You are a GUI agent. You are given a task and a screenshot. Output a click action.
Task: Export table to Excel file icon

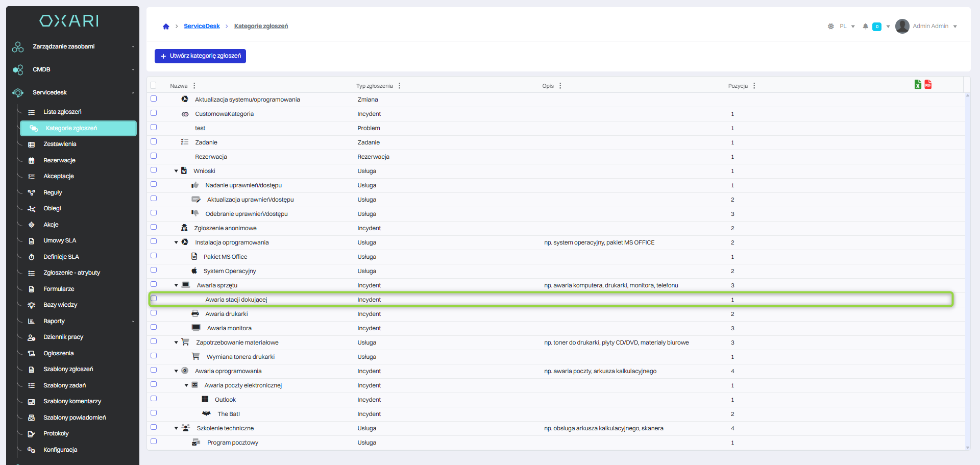pyautogui.click(x=918, y=85)
